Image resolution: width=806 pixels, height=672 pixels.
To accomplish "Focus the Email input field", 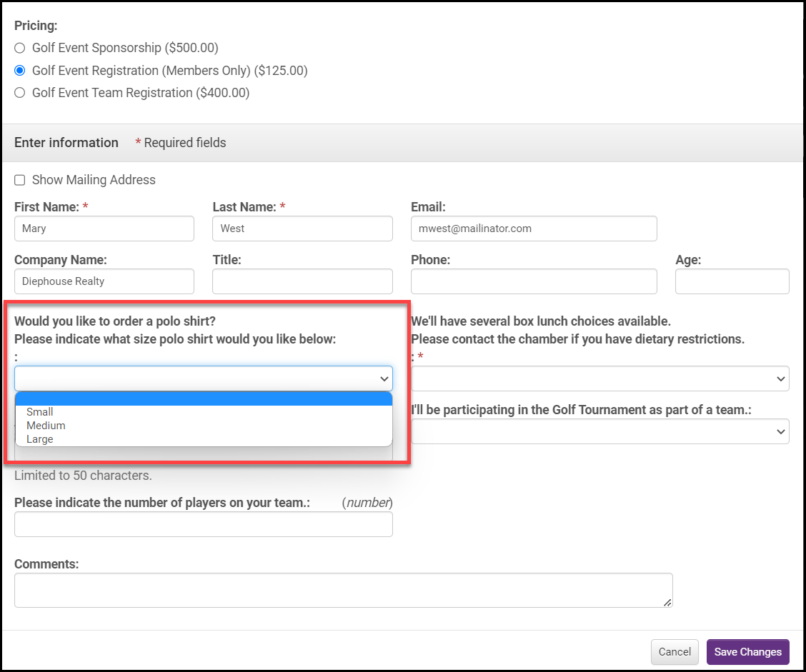I will (x=533, y=229).
